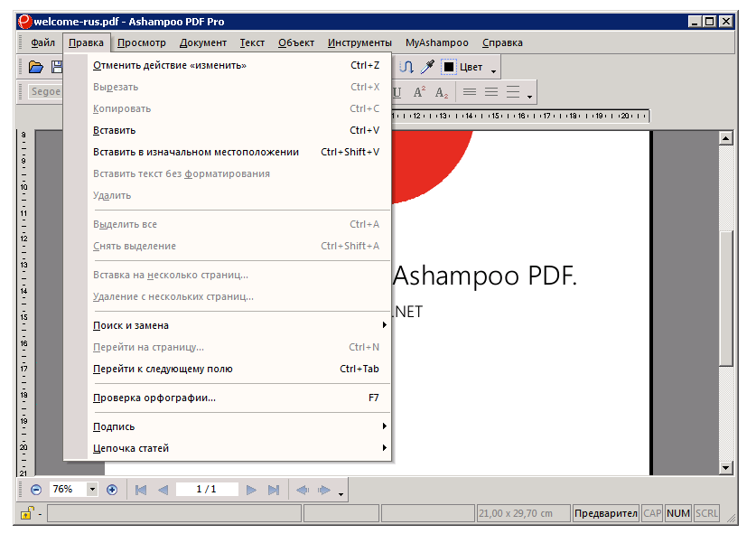
Task: Set medium line spacing icon
Action: [490, 91]
